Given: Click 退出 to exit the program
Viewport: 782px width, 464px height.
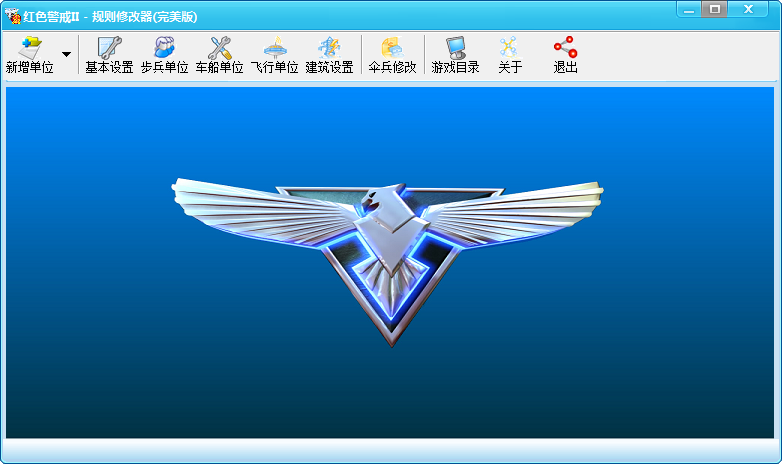Looking at the screenshot, I should coord(565,55).
